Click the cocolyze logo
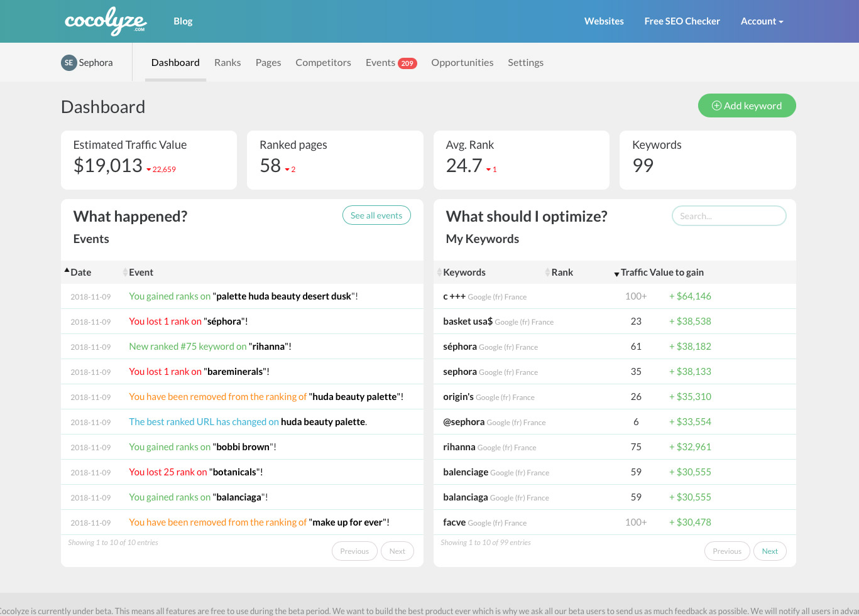 (x=106, y=21)
